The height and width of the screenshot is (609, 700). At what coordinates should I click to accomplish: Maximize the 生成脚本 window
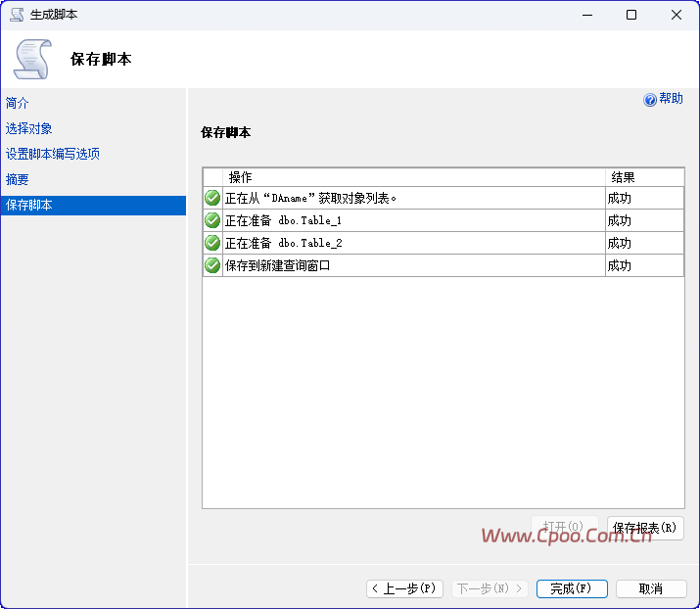[x=631, y=15]
